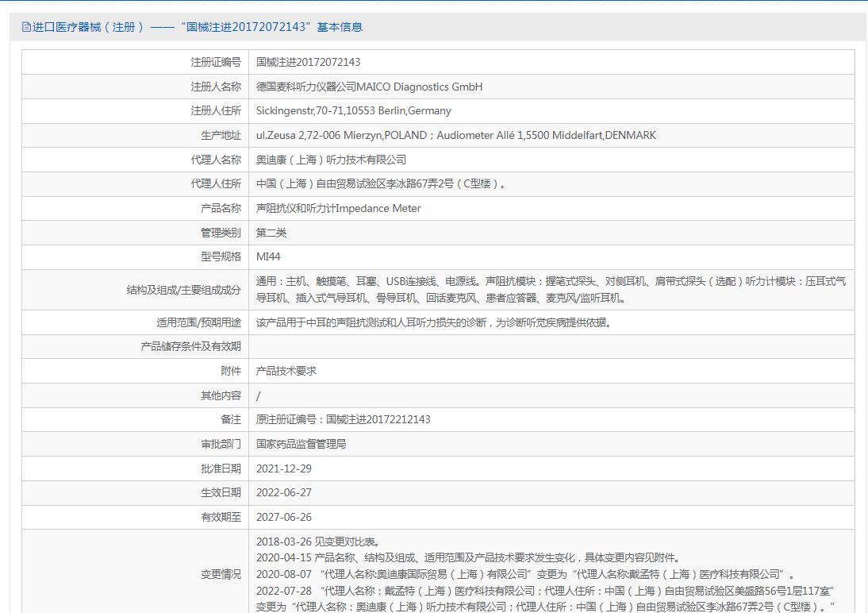Click the registration number value 国械注进20172072143
The width and height of the screenshot is (868, 613).
(308, 62)
